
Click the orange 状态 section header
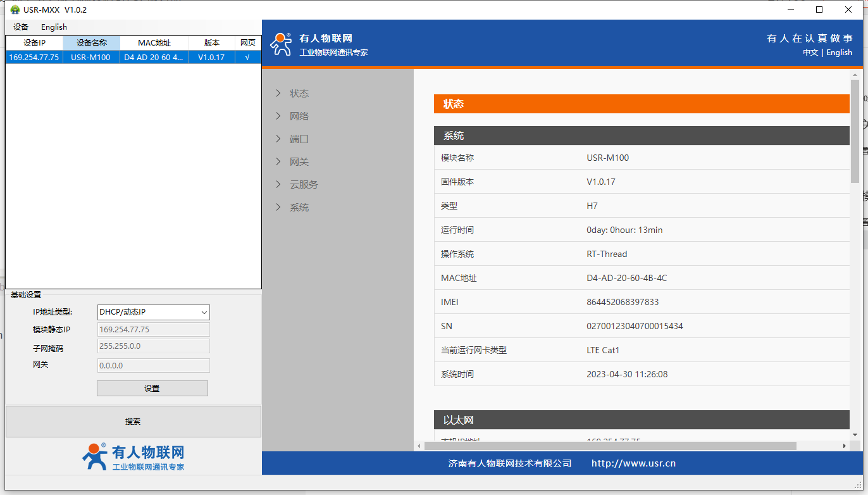click(x=642, y=104)
